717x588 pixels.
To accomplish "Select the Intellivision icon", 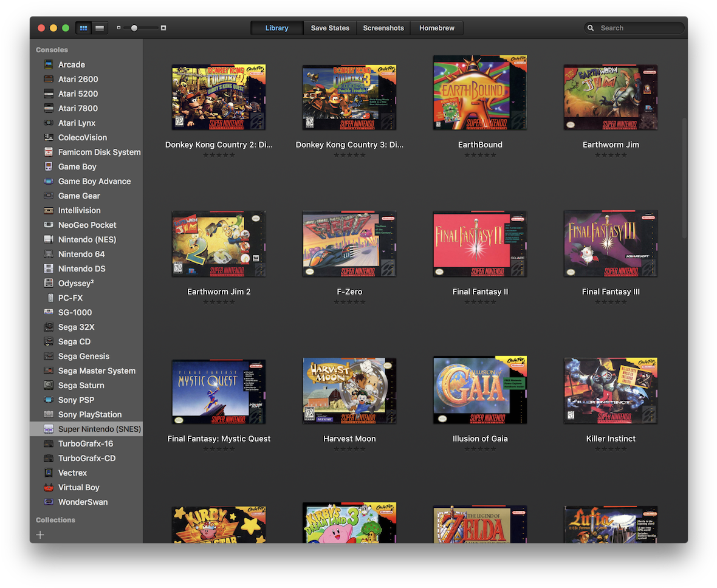I will (x=49, y=210).
